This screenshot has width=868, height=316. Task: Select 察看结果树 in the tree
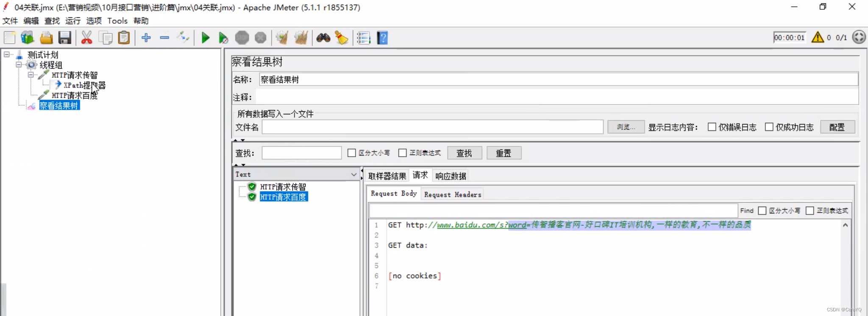coord(59,105)
